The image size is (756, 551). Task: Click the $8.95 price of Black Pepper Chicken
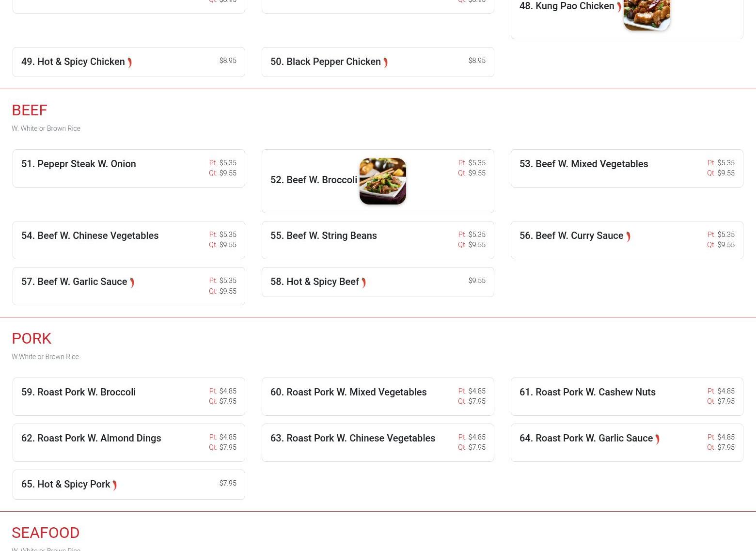pos(477,61)
